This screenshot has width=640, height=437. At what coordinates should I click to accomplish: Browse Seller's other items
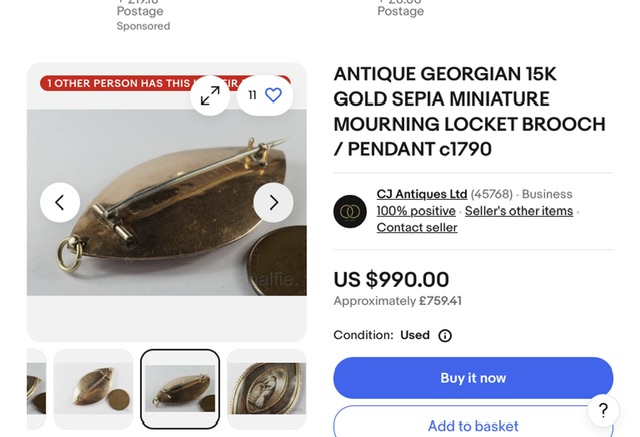[519, 211]
